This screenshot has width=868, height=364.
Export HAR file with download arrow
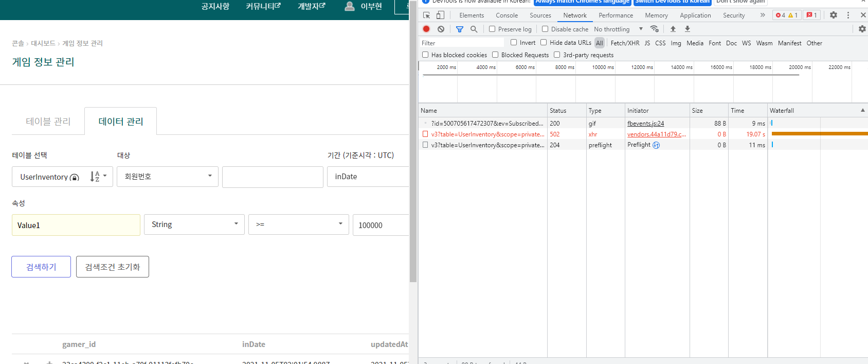click(x=688, y=29)
